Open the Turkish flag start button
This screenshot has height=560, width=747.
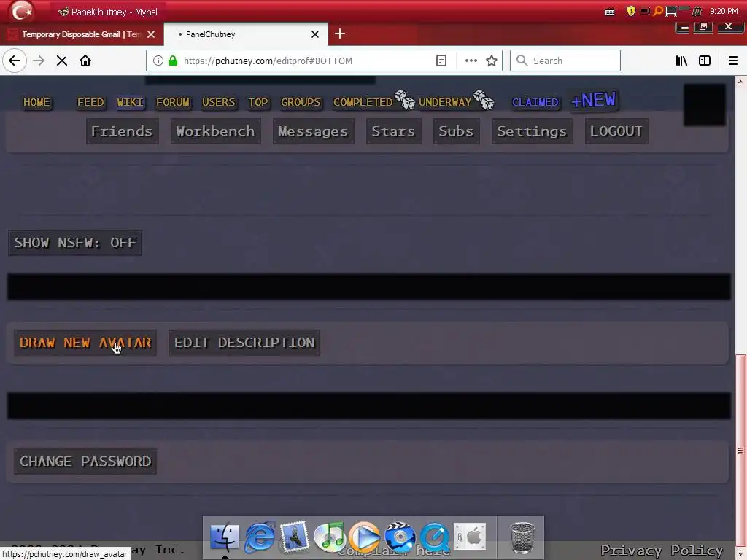tap(21, 11)
